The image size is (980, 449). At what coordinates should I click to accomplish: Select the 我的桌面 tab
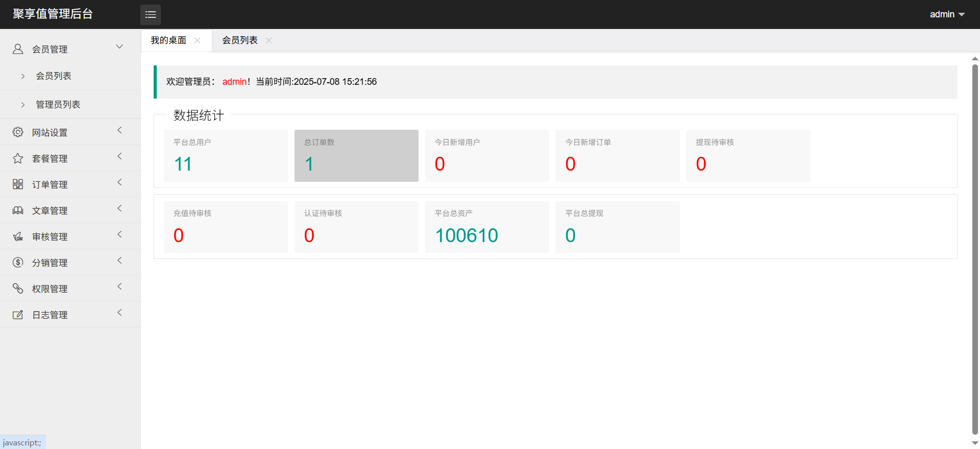click(168, 40)
